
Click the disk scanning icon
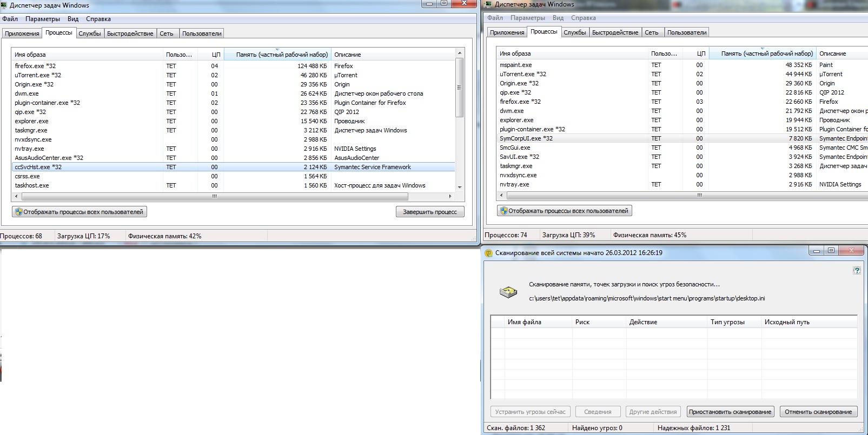[508, 292]
